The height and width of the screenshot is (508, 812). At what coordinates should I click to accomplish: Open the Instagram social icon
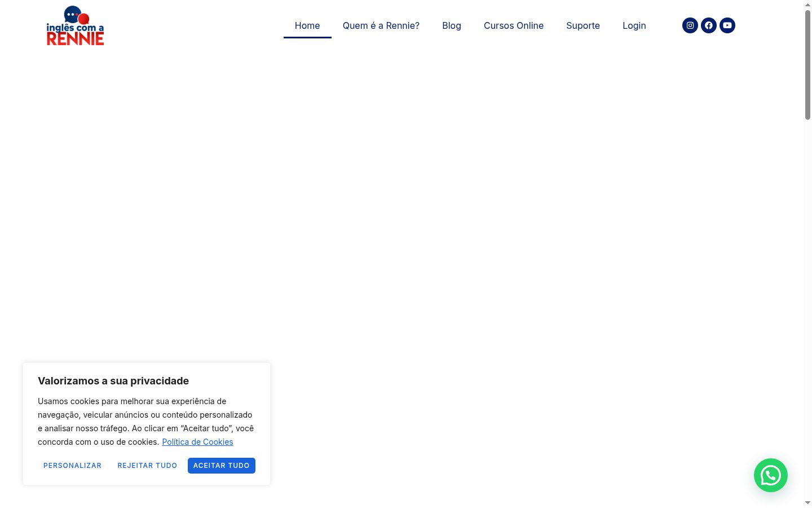point(690,25)
